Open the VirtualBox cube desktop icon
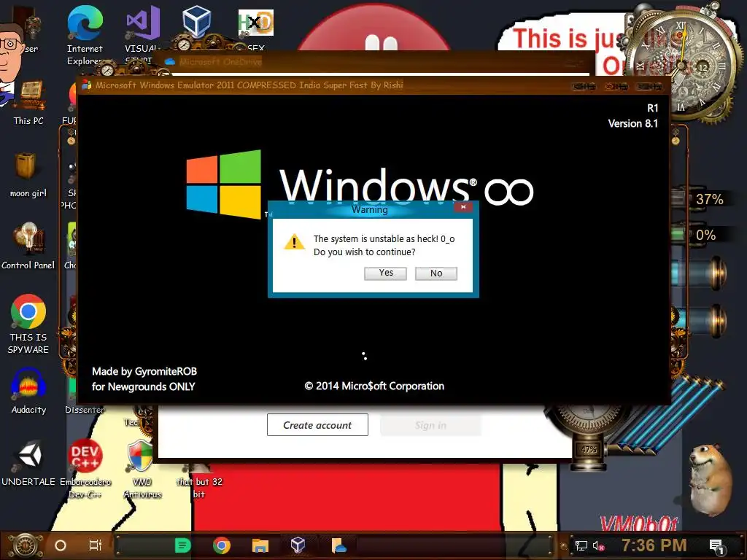This screenshot has width=747, height=560. click(x=196, y=21)
